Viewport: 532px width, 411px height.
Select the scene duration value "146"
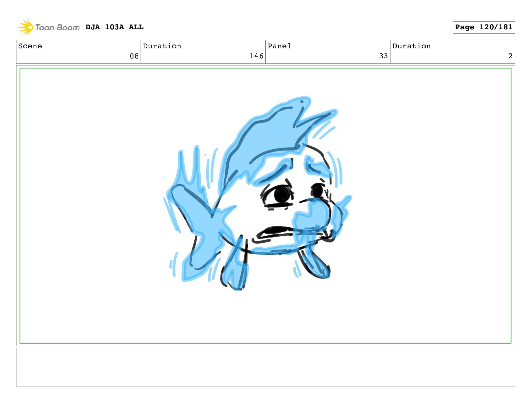coord(256,56)
